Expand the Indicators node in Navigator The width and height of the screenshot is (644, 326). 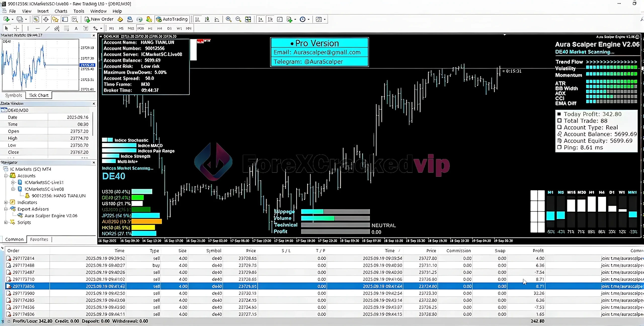tap(6, 203)
